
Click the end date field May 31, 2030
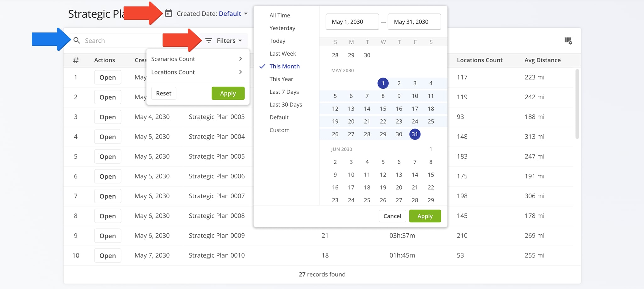414,22
